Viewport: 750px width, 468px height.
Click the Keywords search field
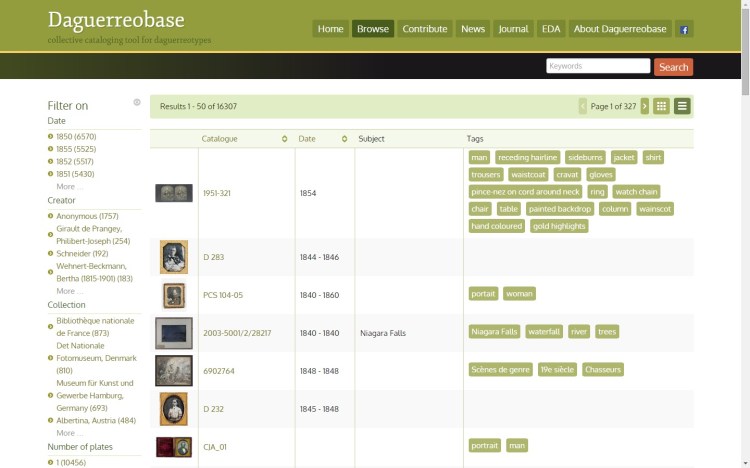click(598, 66)
